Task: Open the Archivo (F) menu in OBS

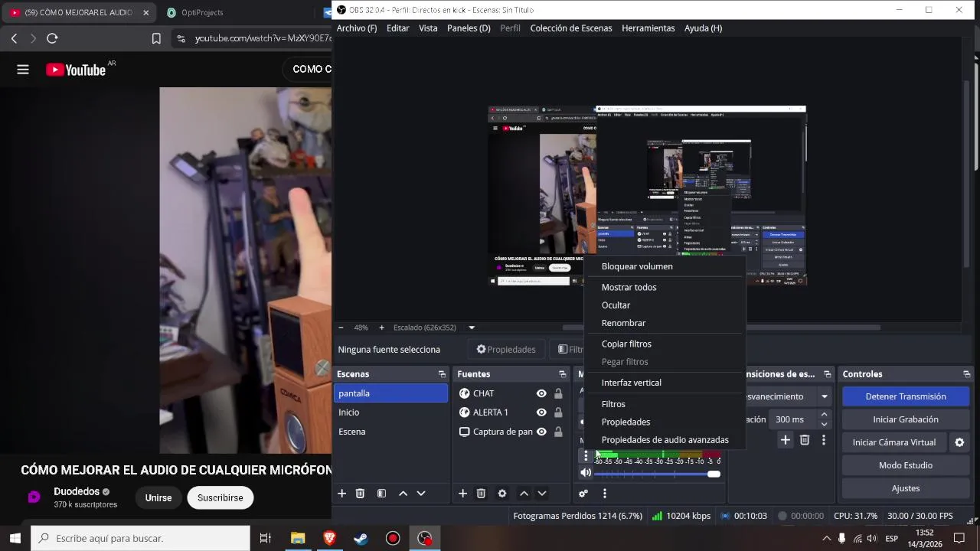Action: coord(357,28)
